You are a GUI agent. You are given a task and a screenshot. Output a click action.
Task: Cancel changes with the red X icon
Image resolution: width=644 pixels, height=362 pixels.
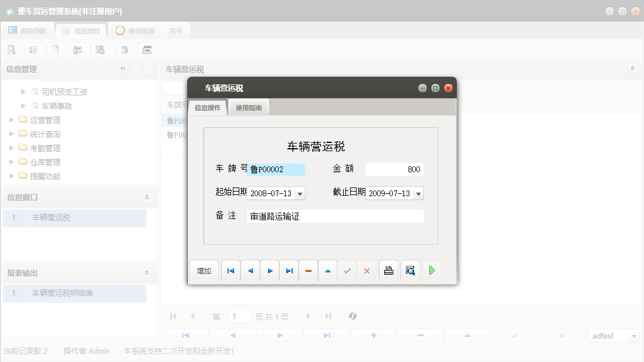(367, 270)
